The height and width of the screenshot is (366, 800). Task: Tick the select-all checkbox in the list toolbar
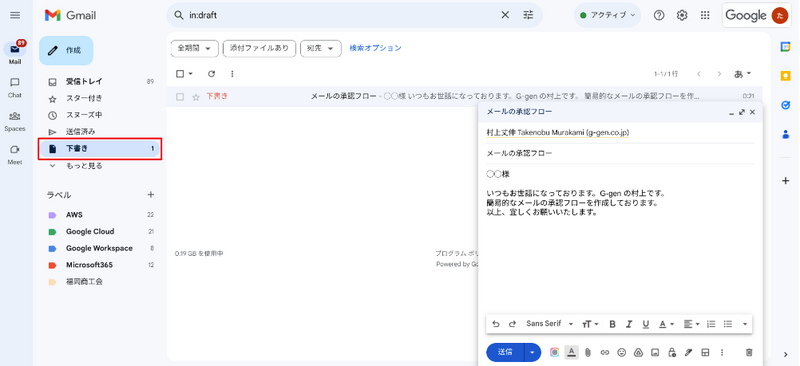coord(180,74)
